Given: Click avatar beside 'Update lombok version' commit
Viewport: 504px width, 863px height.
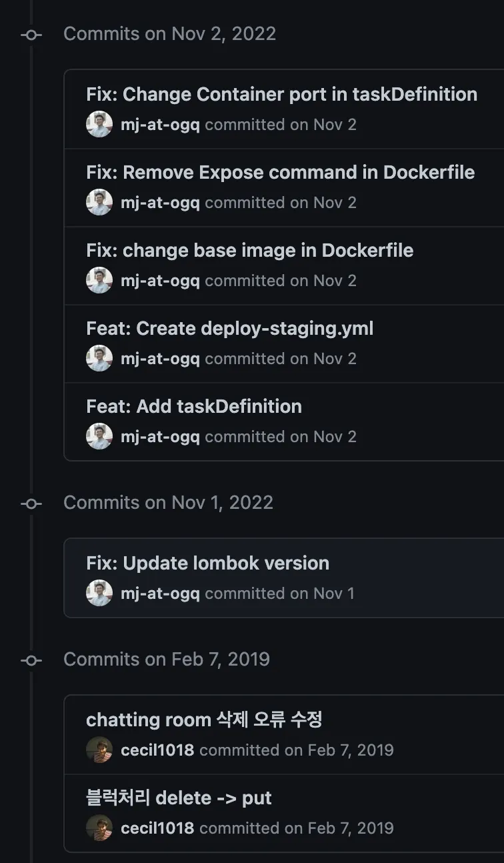Looking at the screenshot, I should 99,594.
